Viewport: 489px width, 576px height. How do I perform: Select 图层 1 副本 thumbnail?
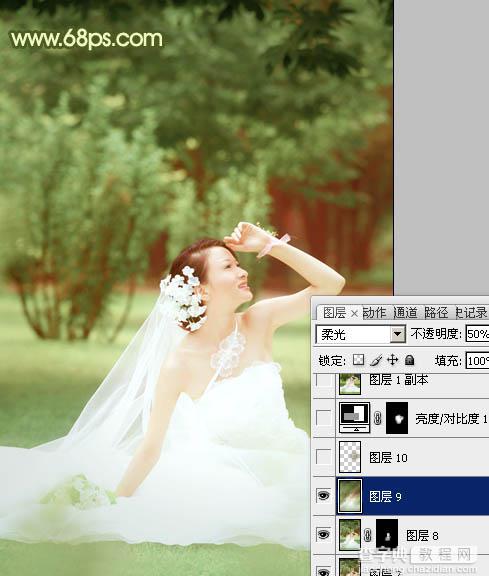pos(350,384)
